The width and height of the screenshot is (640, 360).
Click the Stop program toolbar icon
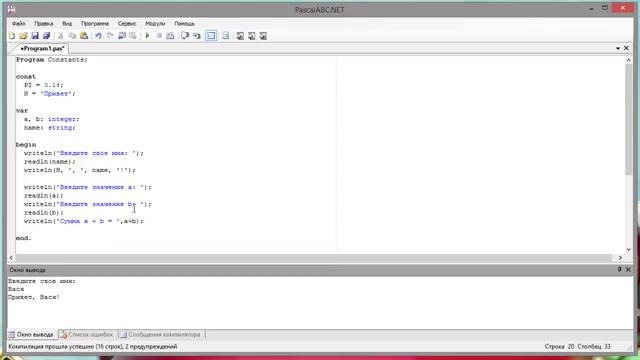159,36
